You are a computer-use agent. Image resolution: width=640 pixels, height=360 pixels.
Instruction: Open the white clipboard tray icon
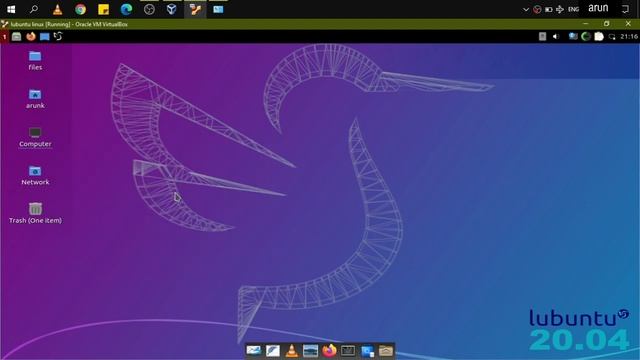599,36
